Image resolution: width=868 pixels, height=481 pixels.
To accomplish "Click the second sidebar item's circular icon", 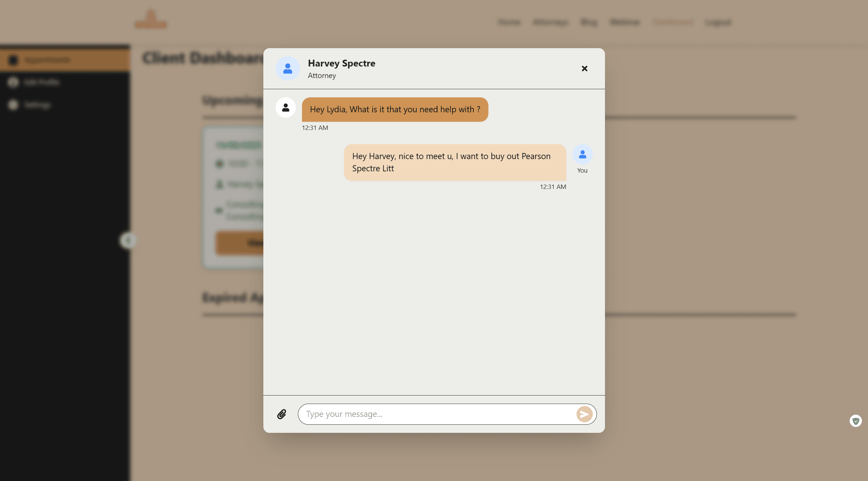I will (x=13, y=82).
